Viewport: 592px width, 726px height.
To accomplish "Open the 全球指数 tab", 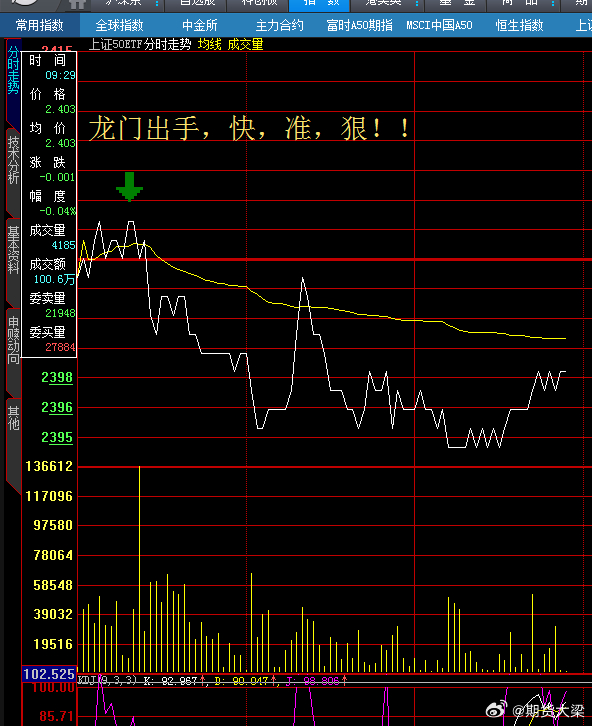I will (x=119, y=25).
